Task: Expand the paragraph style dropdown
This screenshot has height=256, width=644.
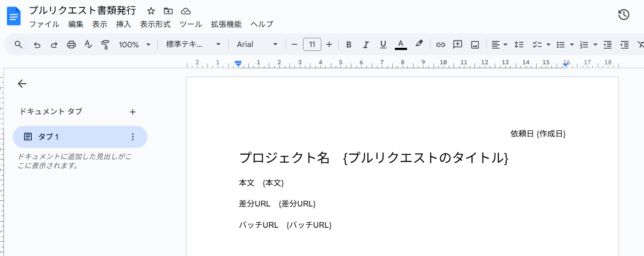Action: (x=194, y=44)
